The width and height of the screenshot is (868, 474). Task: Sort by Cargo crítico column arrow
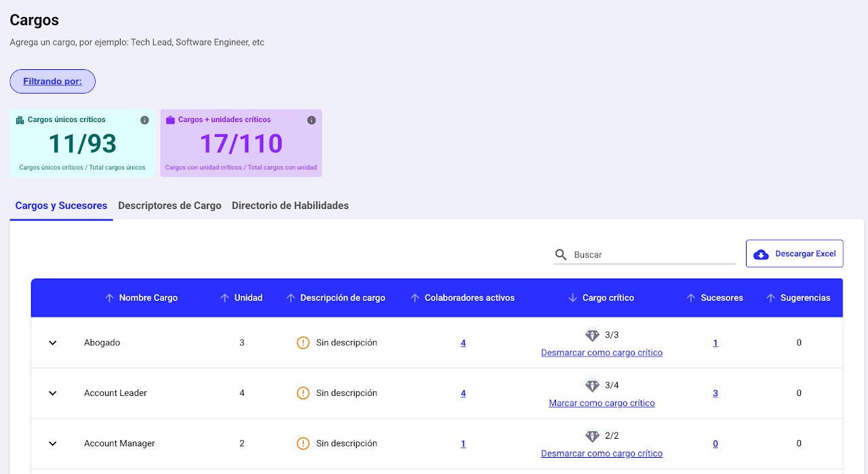(572, 298)
